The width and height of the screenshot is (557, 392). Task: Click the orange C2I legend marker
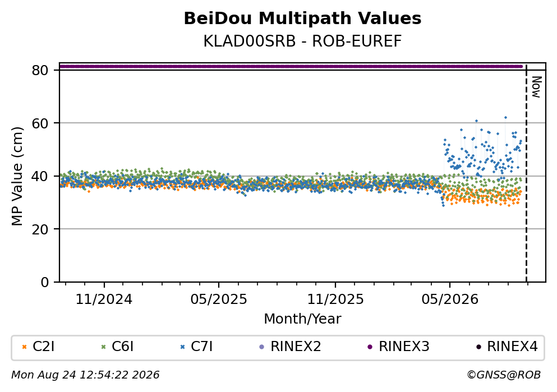pos(24,347)
